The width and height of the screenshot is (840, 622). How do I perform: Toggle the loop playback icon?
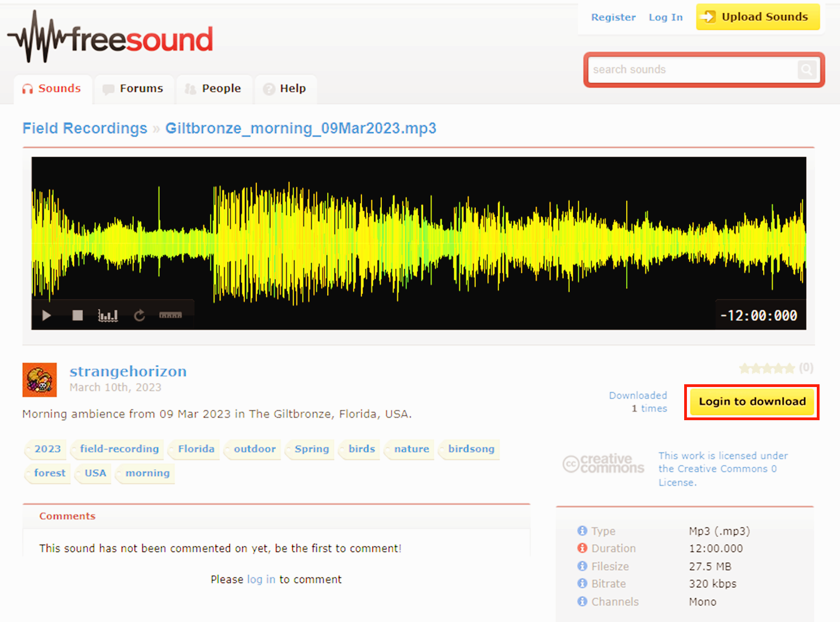(139, 315)
